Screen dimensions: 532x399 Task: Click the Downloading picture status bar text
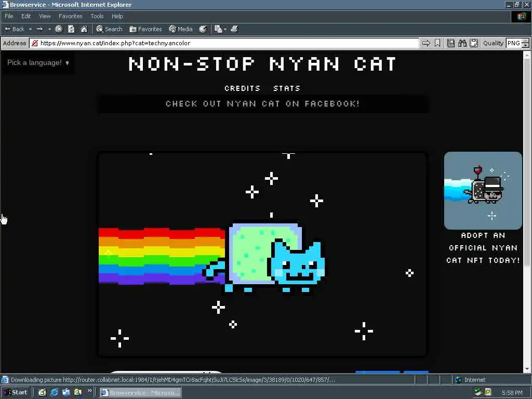point(173,380)
